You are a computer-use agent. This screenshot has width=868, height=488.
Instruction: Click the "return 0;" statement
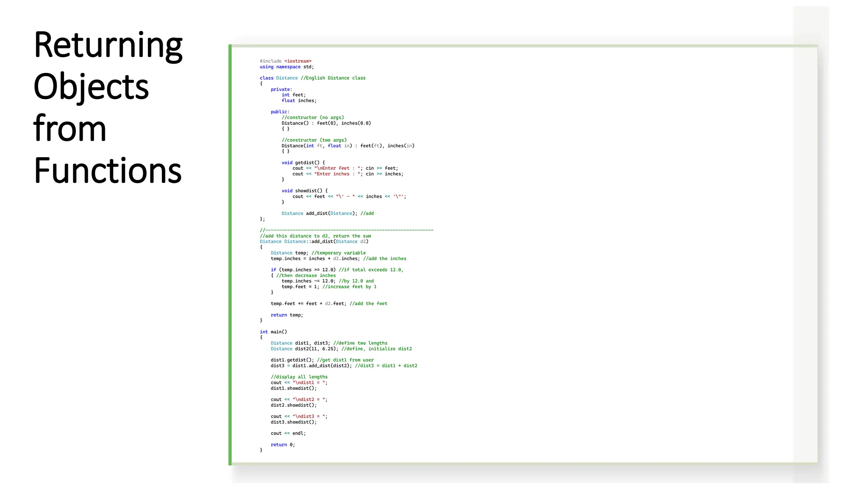283,445
